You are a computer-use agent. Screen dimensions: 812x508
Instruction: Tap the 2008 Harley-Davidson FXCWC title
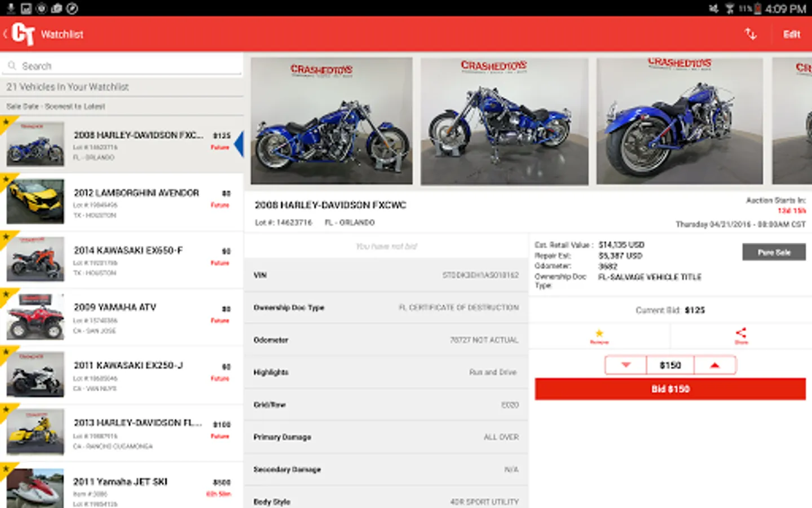point(330,205)
